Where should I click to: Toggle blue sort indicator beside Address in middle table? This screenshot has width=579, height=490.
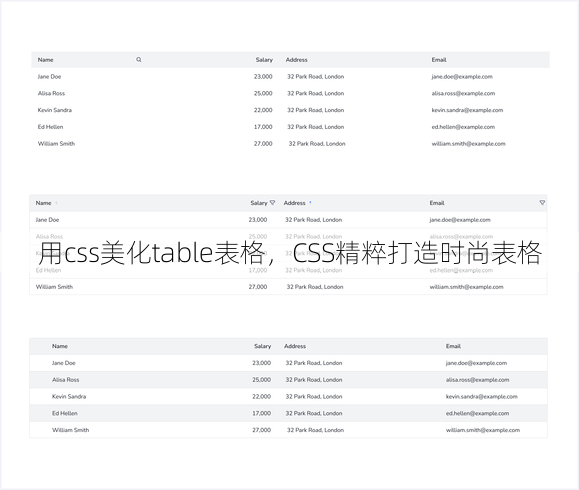[x=310, y=203]
